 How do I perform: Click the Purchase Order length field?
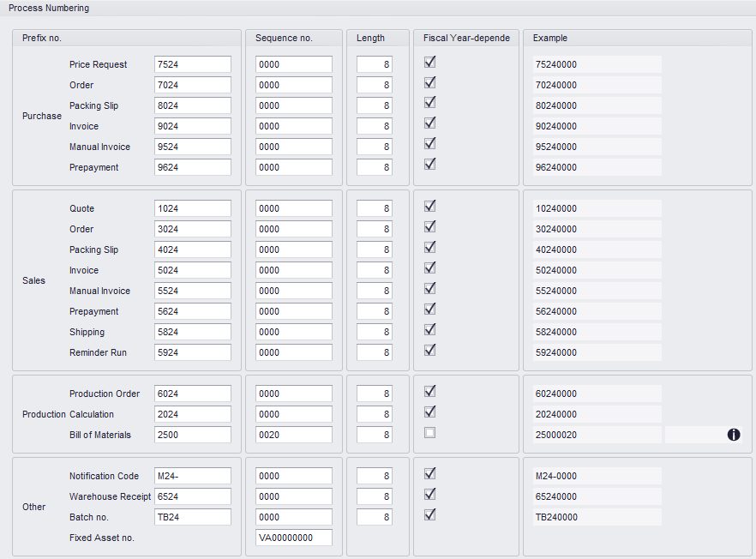click(x=375, y=85)
